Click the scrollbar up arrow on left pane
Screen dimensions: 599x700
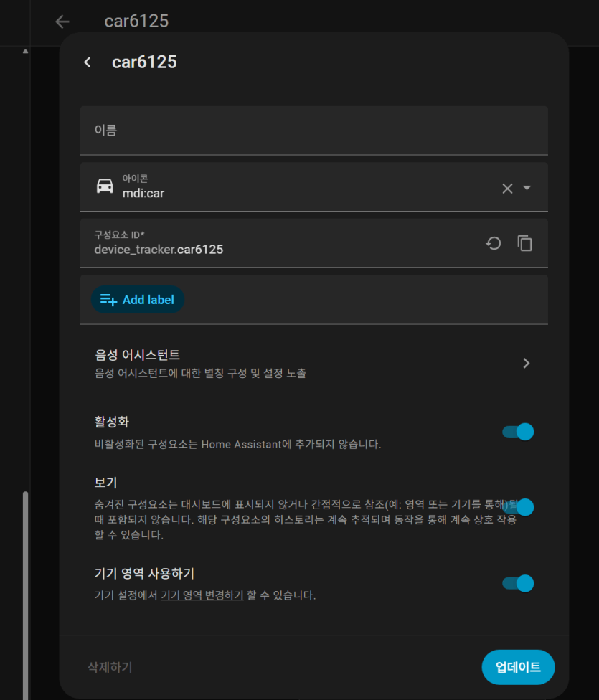pyautogui.click(x=25, y=52)
